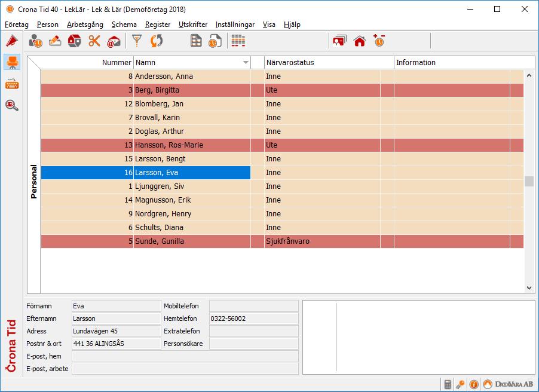Click the red megaphone icon in the sidebar
This screenshot has height=392, width=539.
pos(12,41)
